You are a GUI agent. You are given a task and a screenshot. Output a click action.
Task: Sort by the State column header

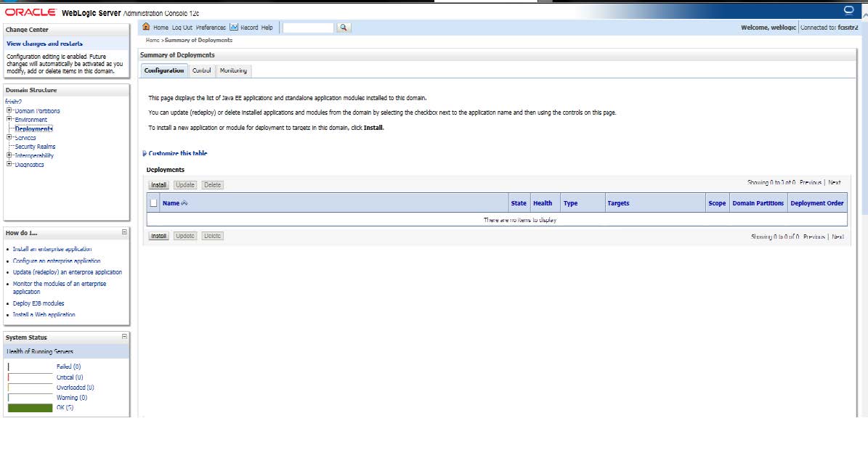coord(519,203)
